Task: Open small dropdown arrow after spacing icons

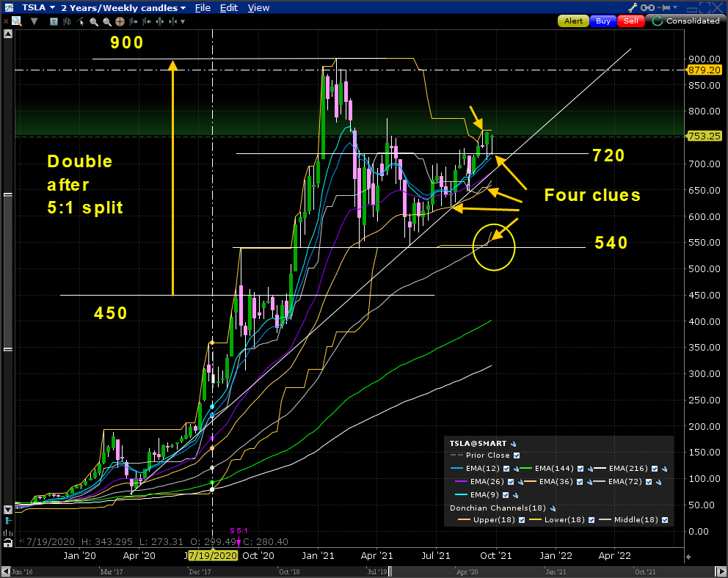Action: 183,21
